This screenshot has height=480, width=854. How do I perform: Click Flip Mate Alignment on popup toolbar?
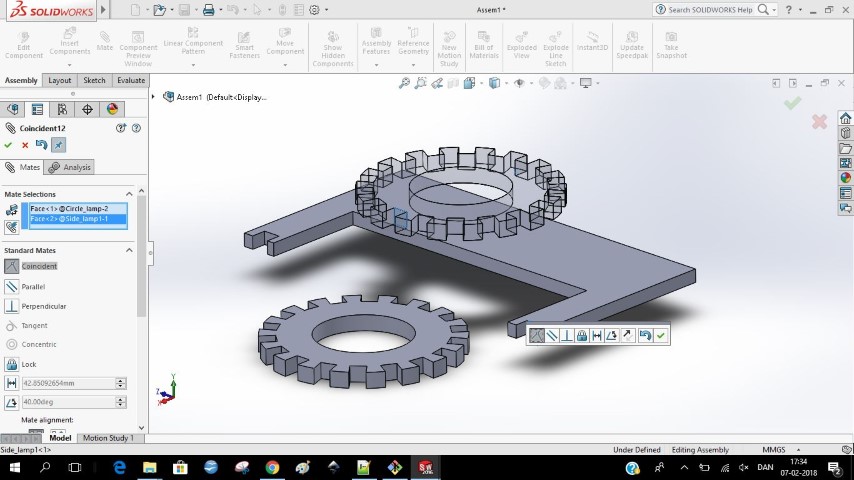627,336
